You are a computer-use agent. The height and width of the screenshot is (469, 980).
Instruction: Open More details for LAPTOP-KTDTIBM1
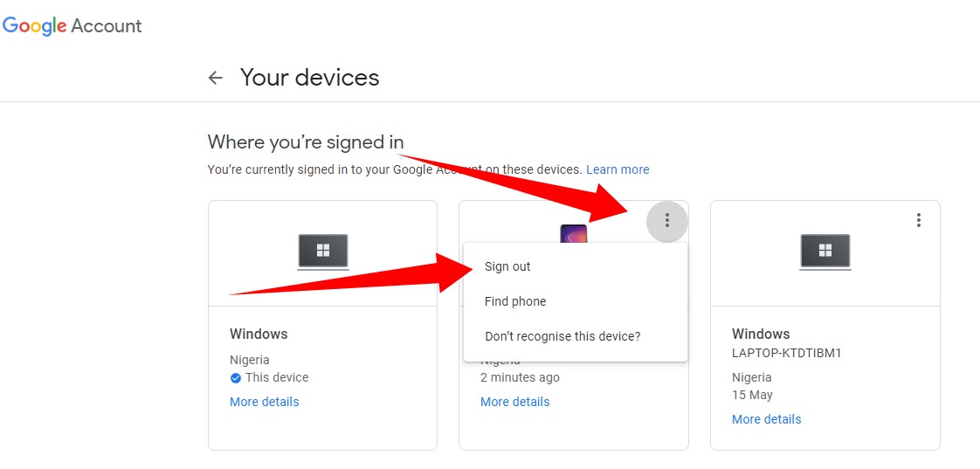[766, 419]
